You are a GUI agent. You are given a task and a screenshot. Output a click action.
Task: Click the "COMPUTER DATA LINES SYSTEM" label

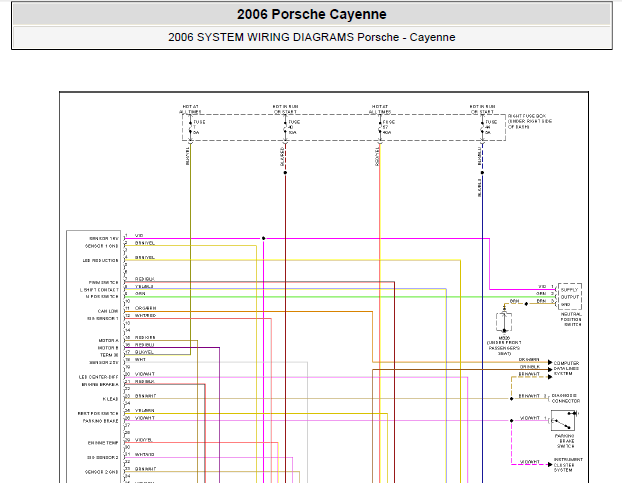point(566,368)
